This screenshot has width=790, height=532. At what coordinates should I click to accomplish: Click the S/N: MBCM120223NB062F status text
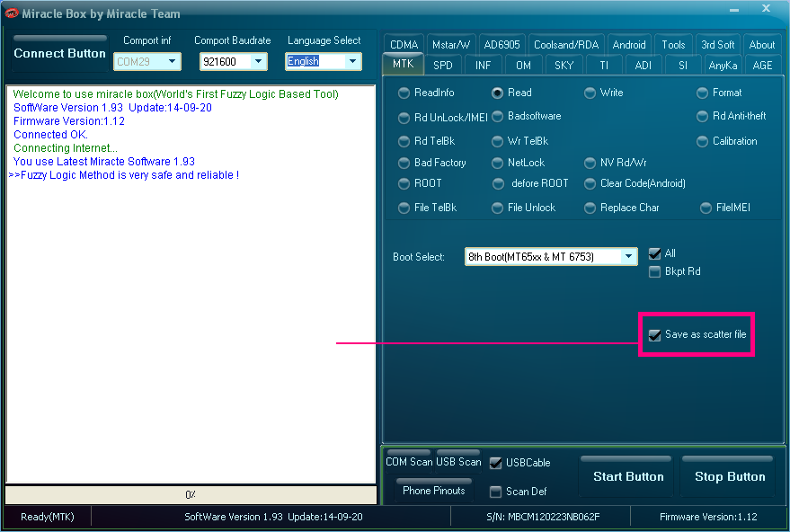click(x=543, y=517)
